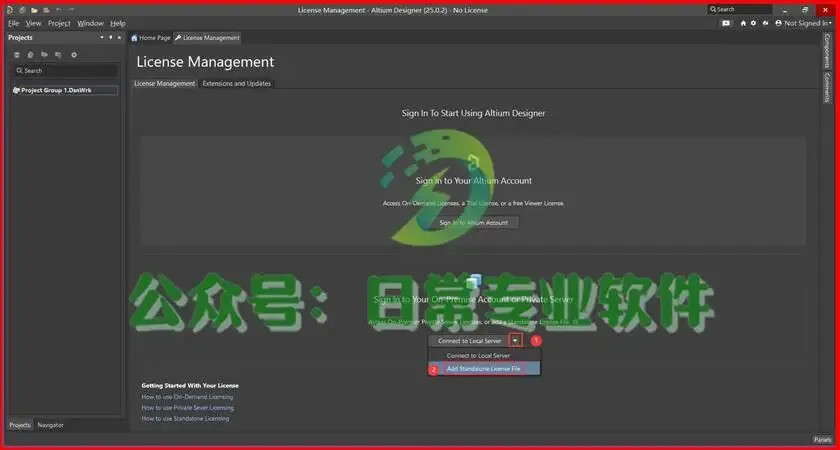Restore down the Altium Designer window
Viewport: 840px width, 450px height.
pyautogui.click(x=805, y=10)
